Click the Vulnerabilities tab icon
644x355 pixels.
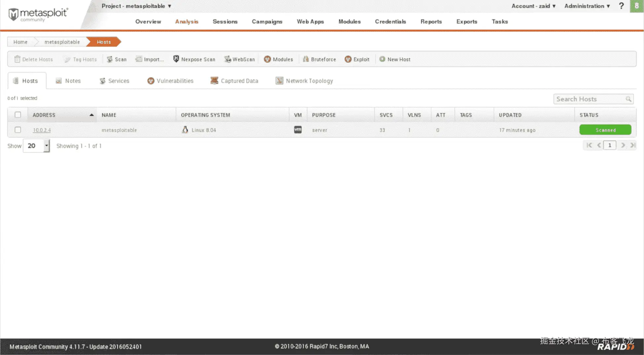[151, 81]
